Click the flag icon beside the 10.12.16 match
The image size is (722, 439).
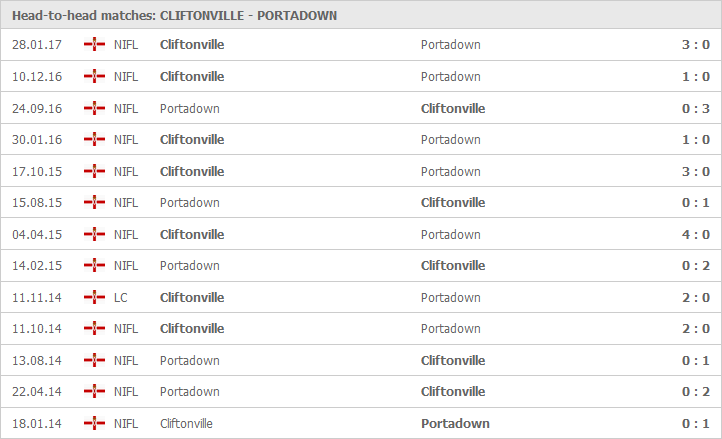coord(94,76)
